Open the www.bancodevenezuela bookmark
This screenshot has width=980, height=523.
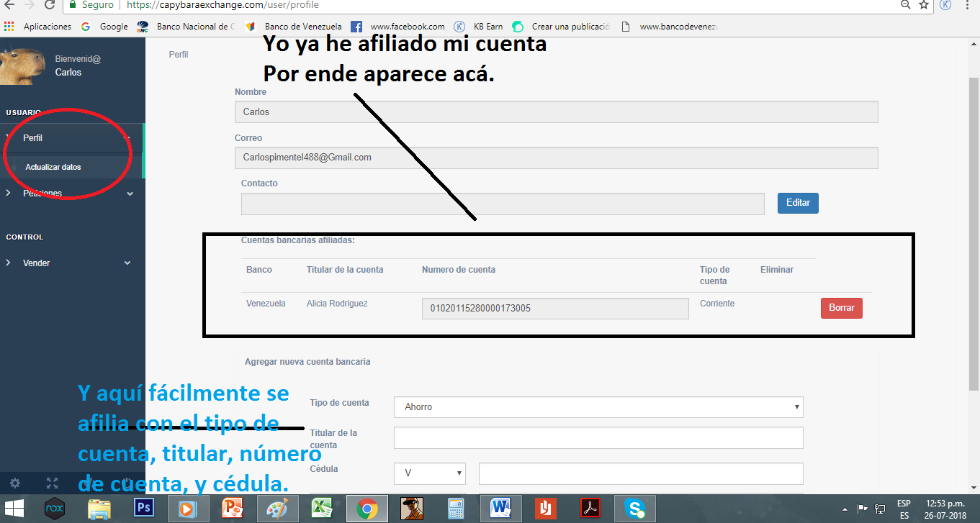670,27
